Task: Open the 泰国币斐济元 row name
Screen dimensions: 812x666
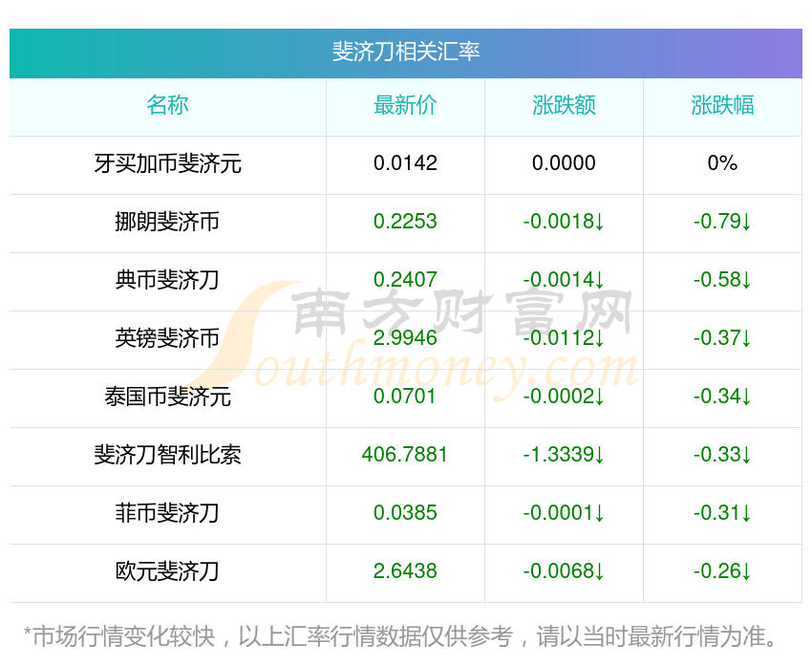Action: pos(167,397)
